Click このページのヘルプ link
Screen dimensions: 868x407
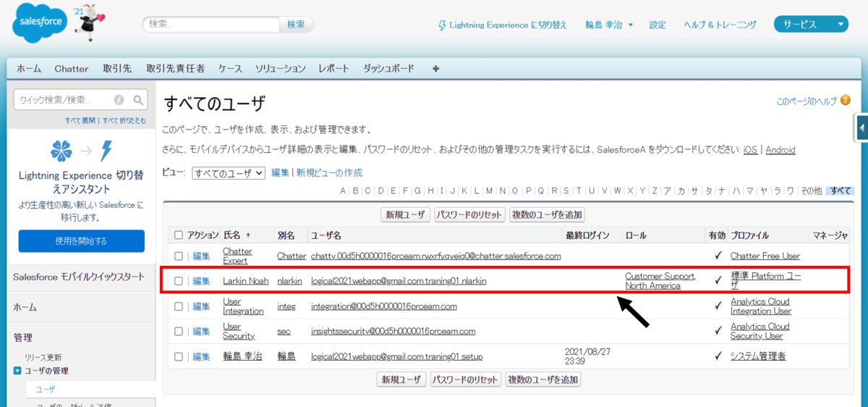807,101
